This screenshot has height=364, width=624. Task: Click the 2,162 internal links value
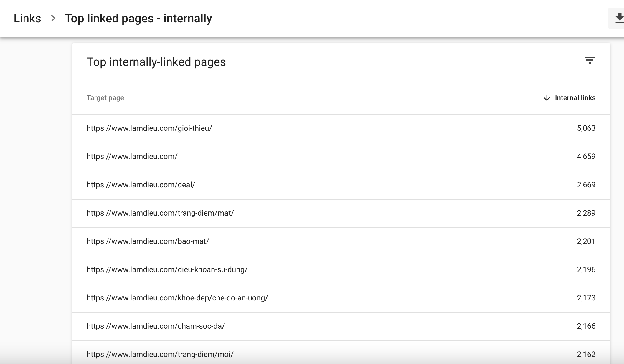pyautogui.click(x=586, y=354)
